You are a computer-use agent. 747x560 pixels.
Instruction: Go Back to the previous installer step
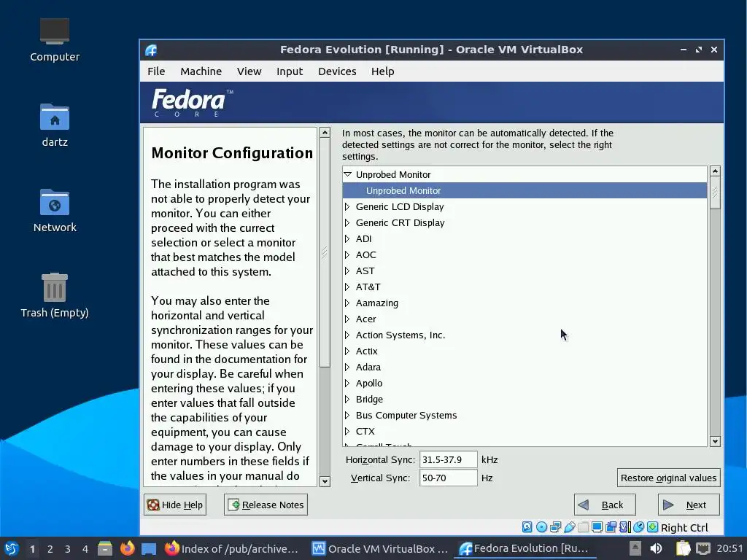605,505
